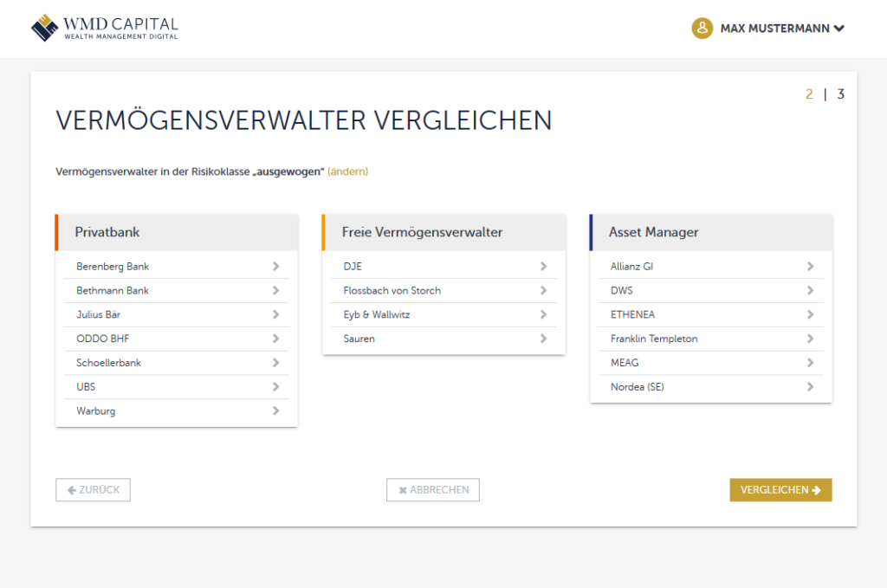Click the Abbrechen cancel button

[x=433, y=489]
